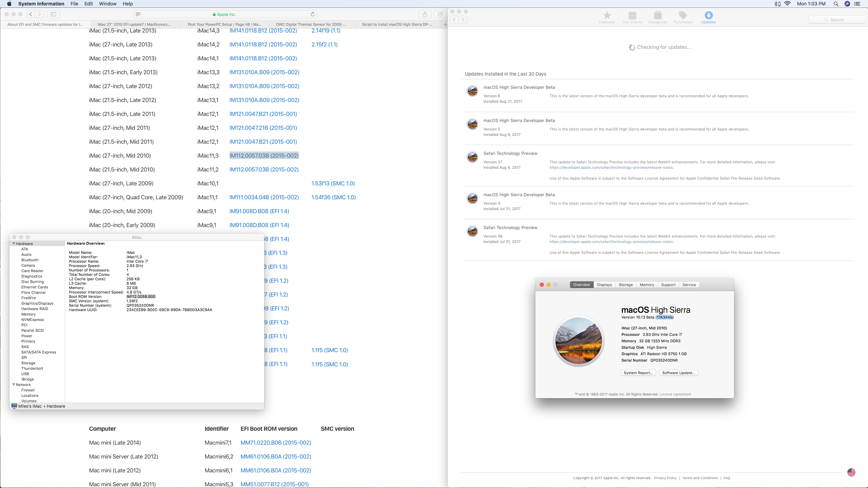Click the build number 17A344b
This screenshot has width=868, height=488.
pyautogui.click(x=664, y=317)
